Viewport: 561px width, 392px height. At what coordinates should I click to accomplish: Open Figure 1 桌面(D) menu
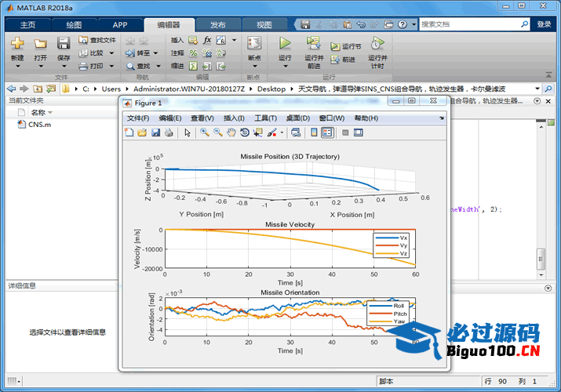tap(297, 118)
